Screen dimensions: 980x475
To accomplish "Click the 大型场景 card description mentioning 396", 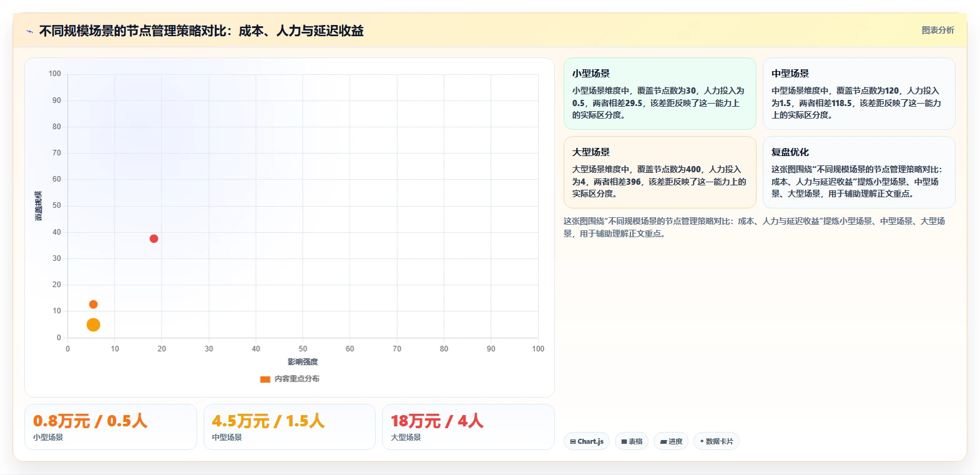I will (x=659, y=182).
